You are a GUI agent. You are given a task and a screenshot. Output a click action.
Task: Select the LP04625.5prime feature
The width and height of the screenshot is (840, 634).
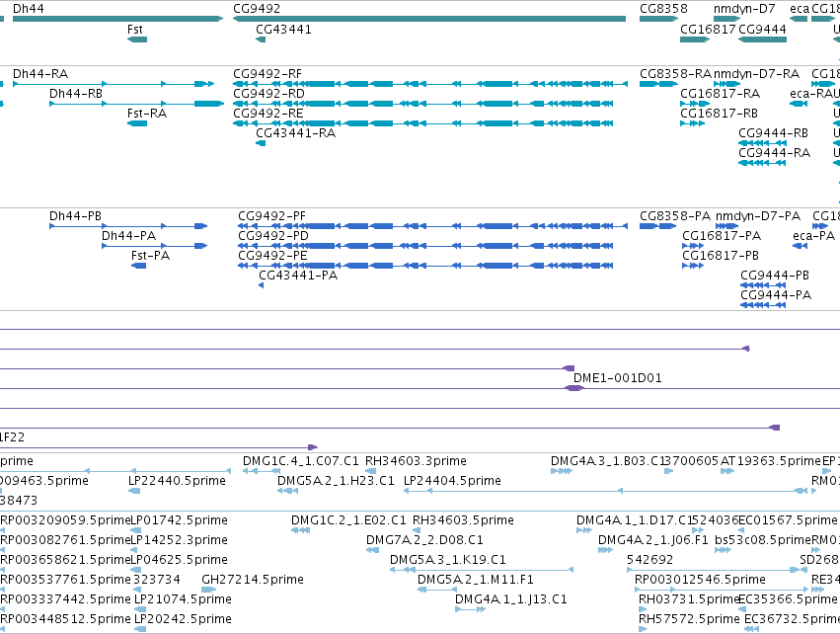click(136, 570)
